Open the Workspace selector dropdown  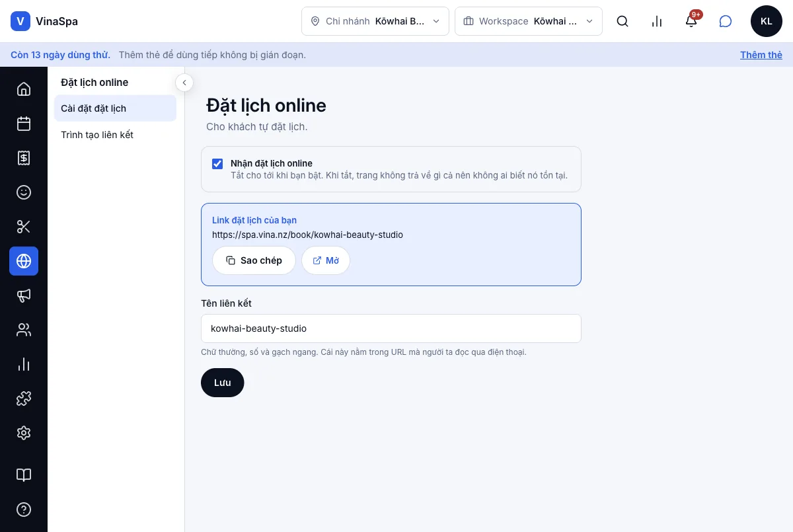[529, 21]
